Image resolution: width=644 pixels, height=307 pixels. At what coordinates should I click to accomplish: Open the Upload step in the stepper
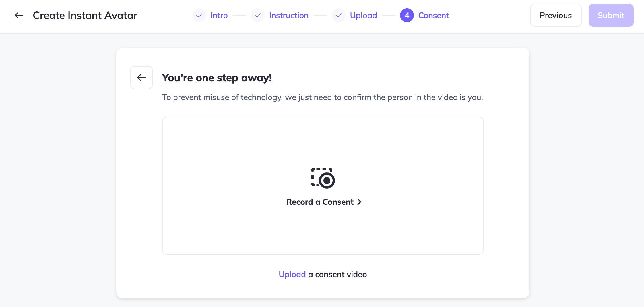pos(363,15)
